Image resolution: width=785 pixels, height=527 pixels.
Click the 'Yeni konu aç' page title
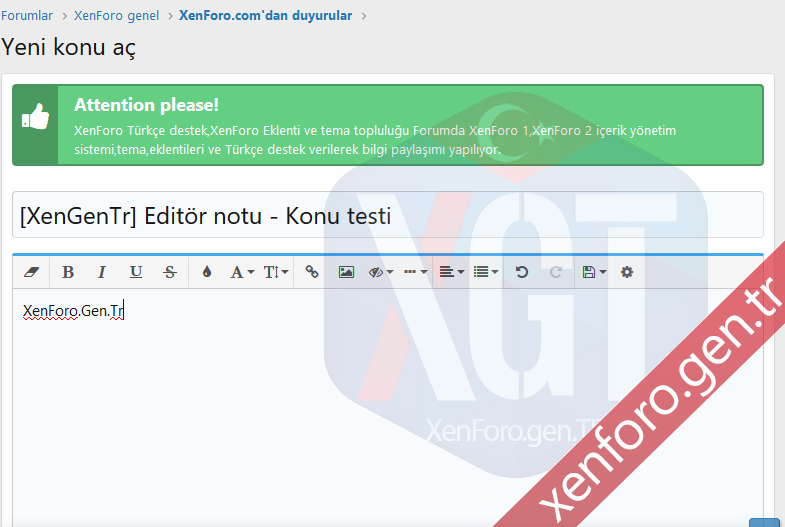pyautogui.click(x=69, y=48)
